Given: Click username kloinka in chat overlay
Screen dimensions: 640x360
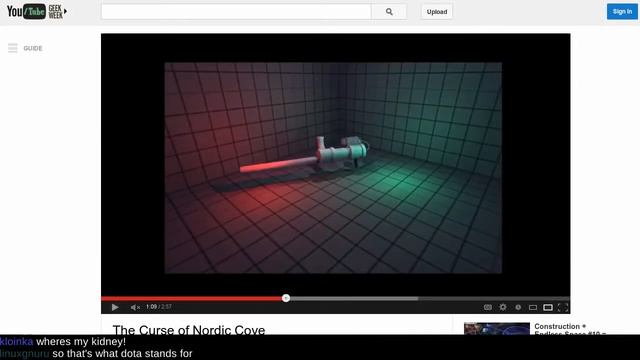Looking at the screenshot, I should pyautogui.click(x=16, y=341).
